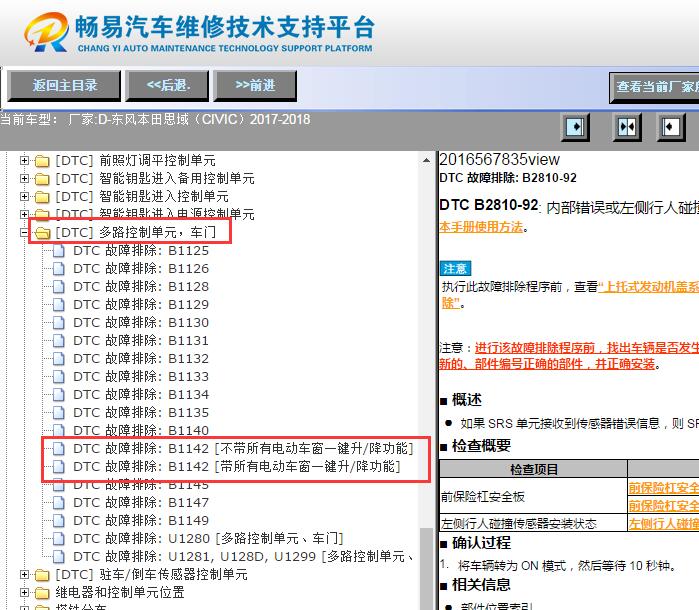
Task: Select the 前照灯调平控制单元 tree folder
Action: (136, 160)
